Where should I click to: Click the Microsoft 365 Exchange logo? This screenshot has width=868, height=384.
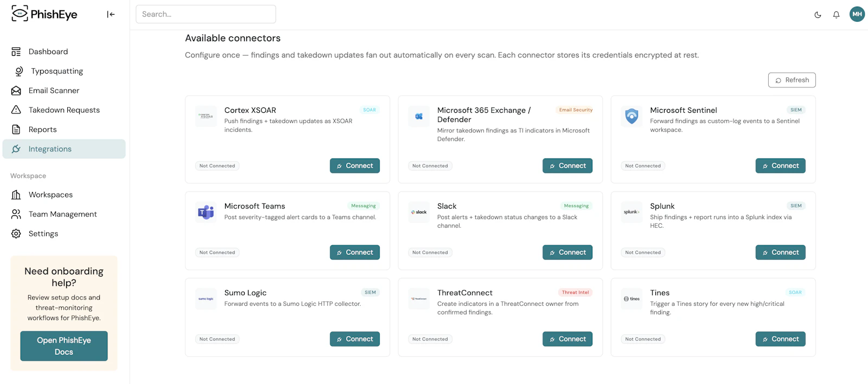[x=419, y=116]
